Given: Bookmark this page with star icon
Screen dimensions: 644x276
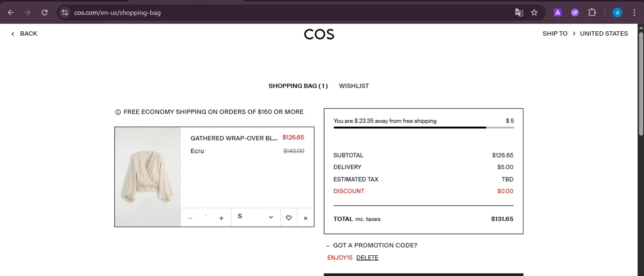Looking at the screenshot, I should [x=534, y=12].
